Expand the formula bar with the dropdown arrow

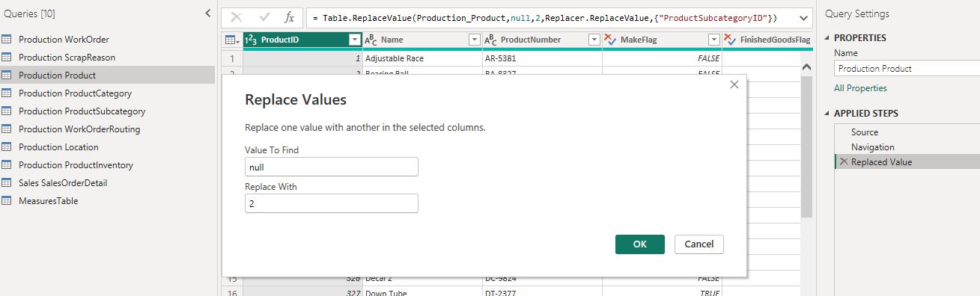click(804, 17)
